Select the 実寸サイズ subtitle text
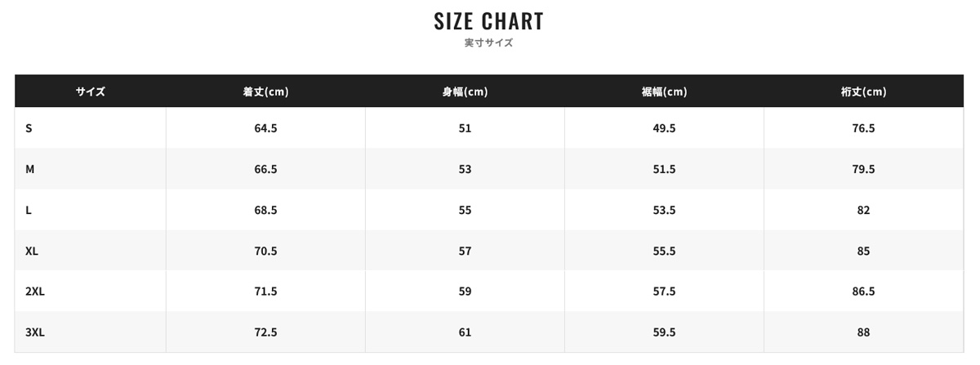The image size is (980, 365). click(489, 42)
